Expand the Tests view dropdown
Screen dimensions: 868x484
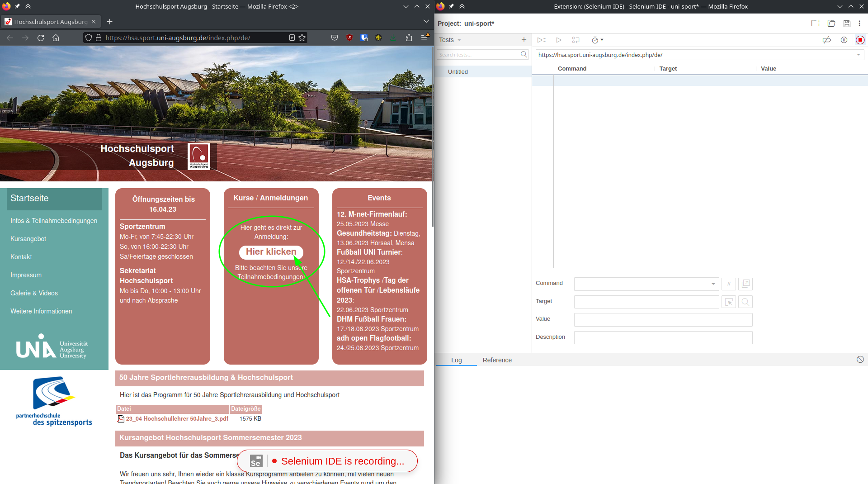click(x=450, y=40)
